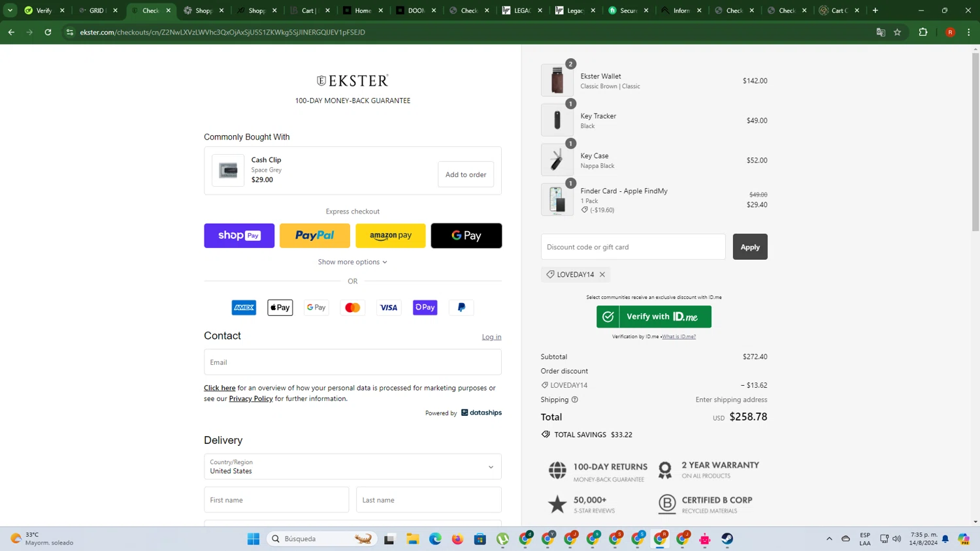Open the Chrome three-dot menu
This screenshot has width=980, height=551.
969,32
